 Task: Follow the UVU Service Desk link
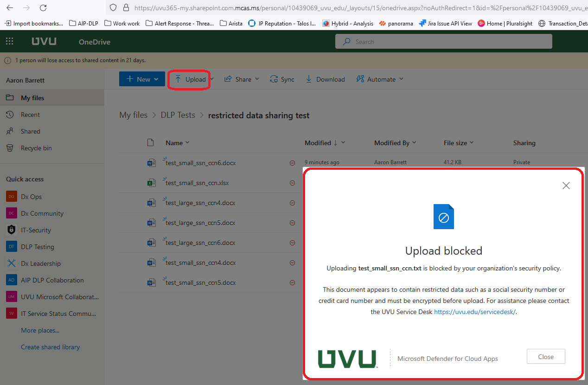tap(474, 312)
